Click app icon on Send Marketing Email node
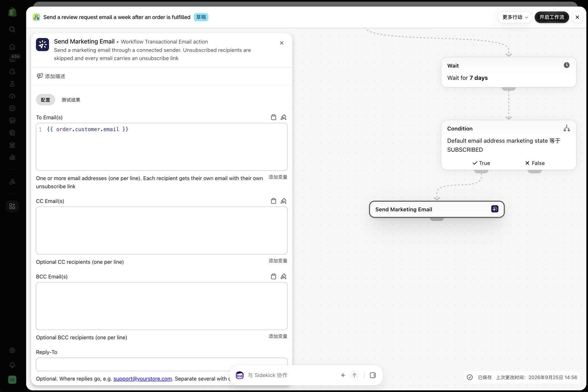 pos(495,209)
